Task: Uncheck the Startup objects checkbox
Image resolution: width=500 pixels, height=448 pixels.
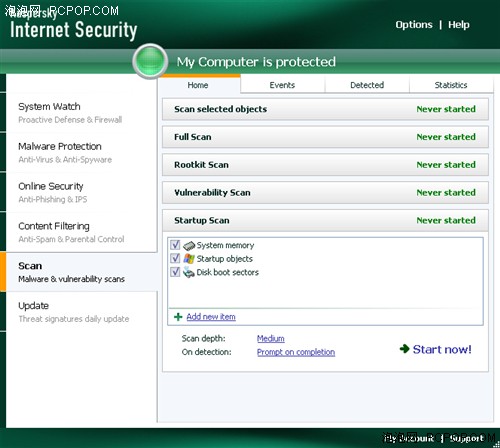Action: (175, 258)
